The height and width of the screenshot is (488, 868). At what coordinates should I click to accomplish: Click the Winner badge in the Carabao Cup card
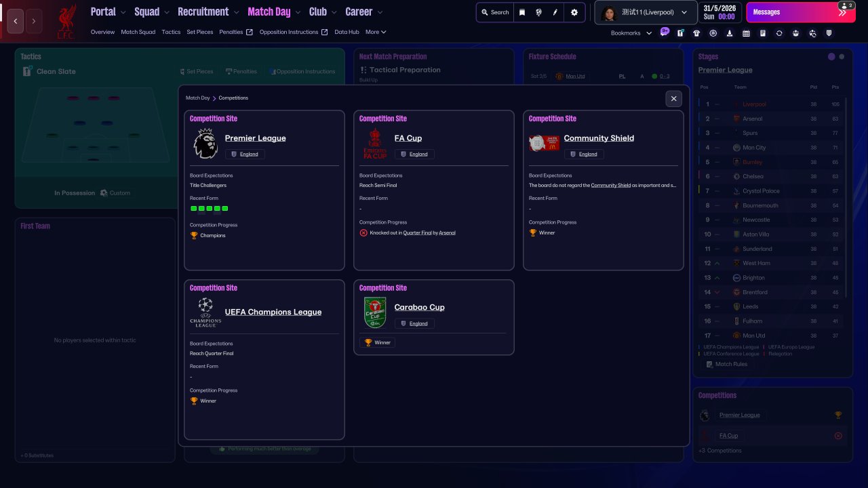tap(378, 343)
